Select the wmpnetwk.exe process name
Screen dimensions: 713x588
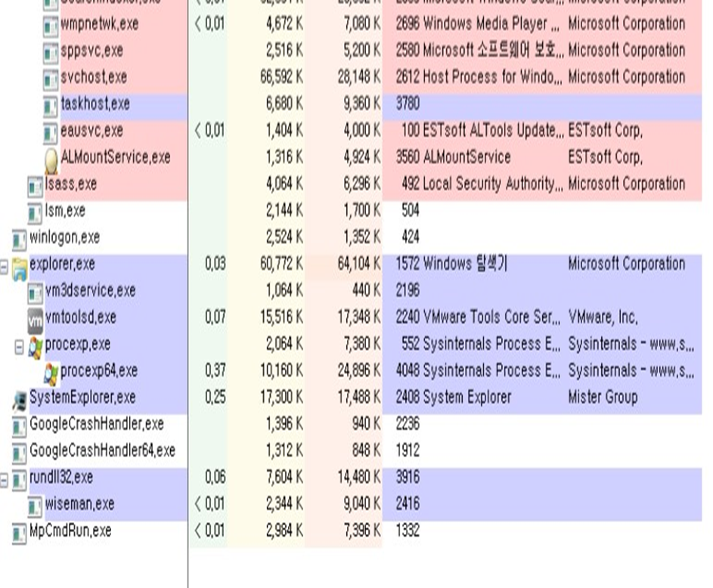(100, 23)
